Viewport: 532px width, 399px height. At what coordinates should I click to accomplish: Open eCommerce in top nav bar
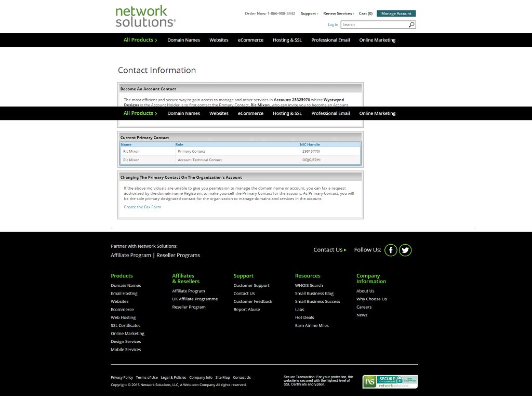[x=250, y=40]
